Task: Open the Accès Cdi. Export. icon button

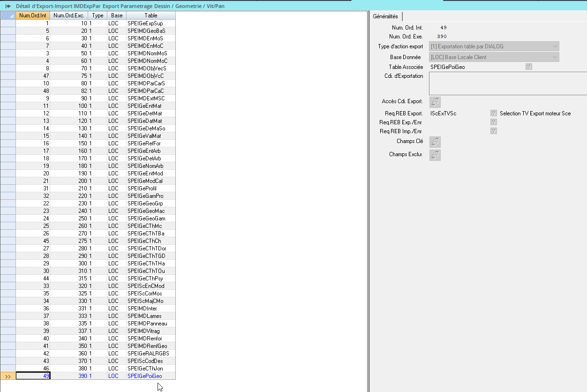Action: pos(435,102)
